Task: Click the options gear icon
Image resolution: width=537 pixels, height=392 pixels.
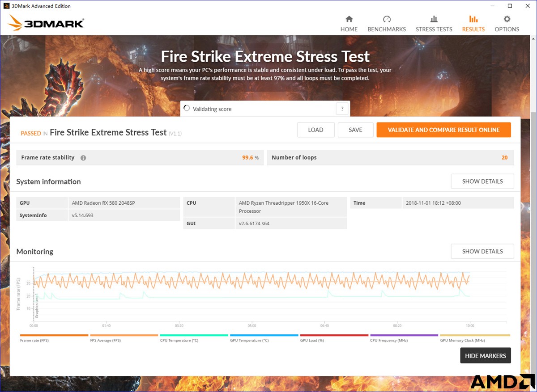Action: (x=507, y=19)
